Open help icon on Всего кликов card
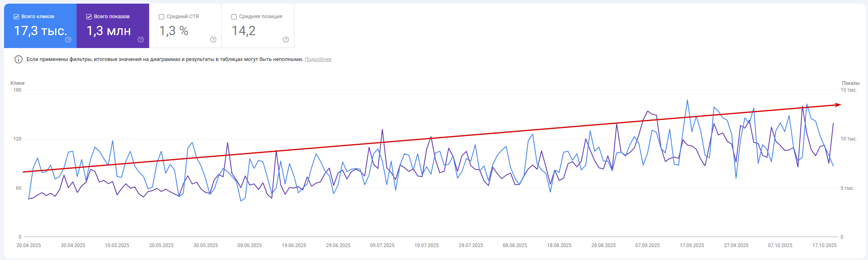Screen dimensions: 868x260 pyautogui.click(x=68, y=40)
